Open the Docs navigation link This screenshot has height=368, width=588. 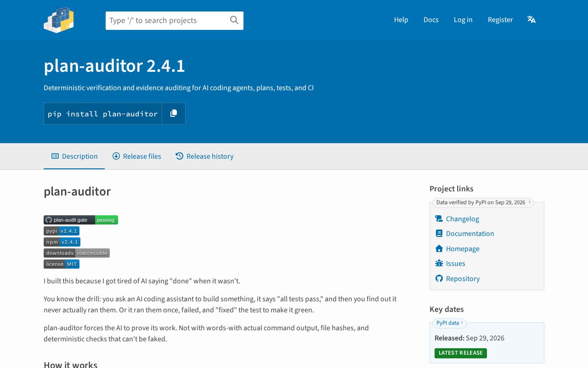(x=431, y=20)
